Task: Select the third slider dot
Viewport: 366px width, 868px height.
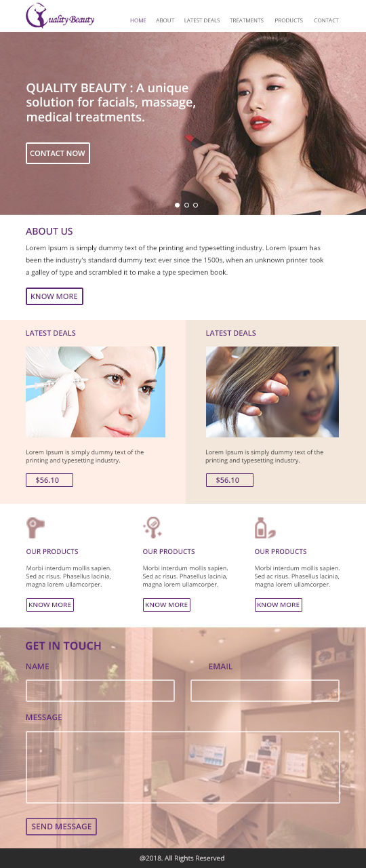Action: pyautogui.click(x=195, y=205)
